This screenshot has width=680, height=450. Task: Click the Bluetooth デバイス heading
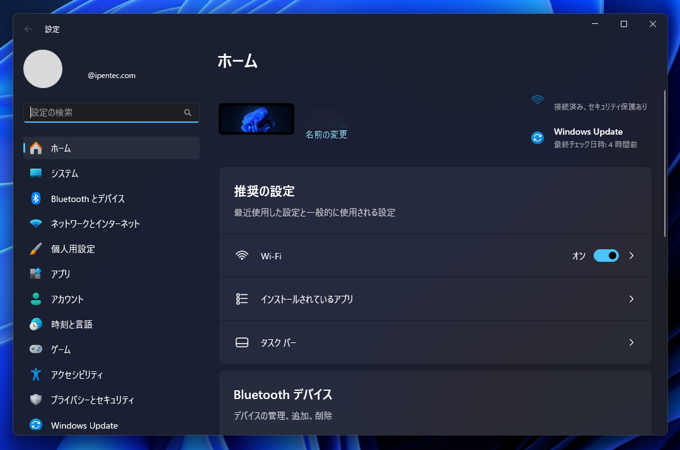[x=283, y=395]
